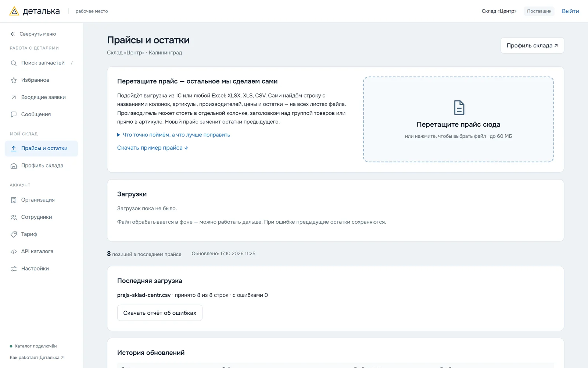Open the Тариф page

click(42, 234)
